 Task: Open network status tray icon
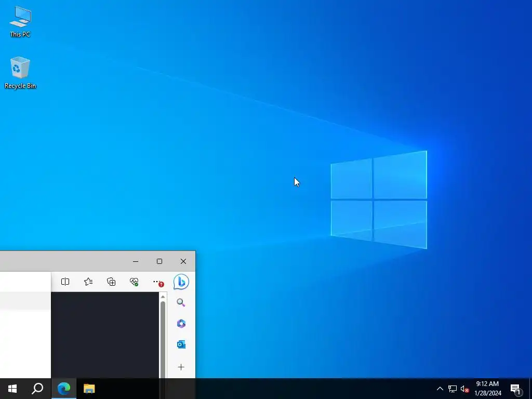pyautogui.click(x=453, y=389)
